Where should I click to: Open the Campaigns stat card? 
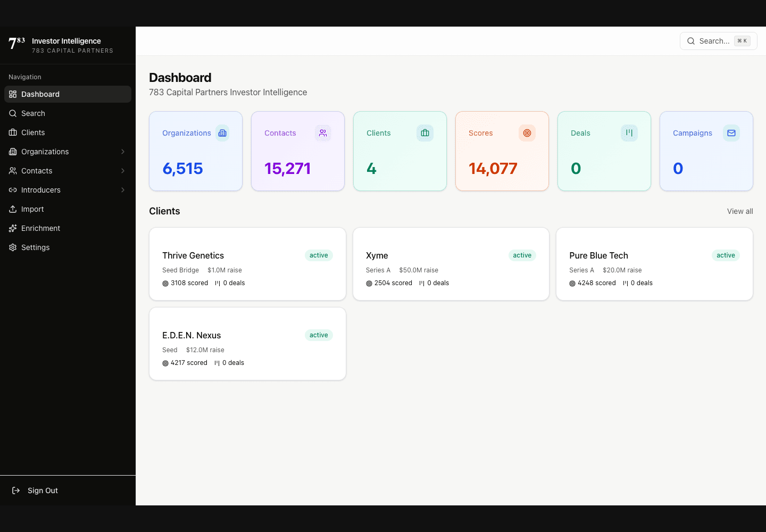[x=706, y=151]
